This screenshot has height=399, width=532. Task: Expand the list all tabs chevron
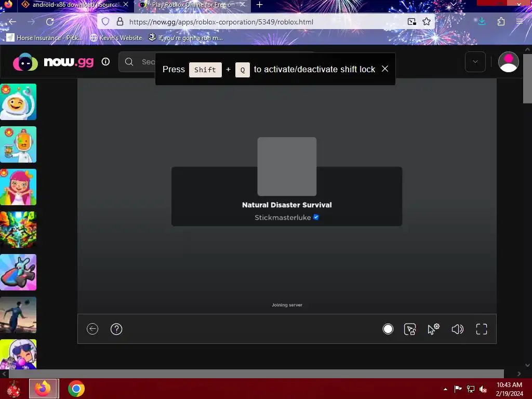click(453, 4)
